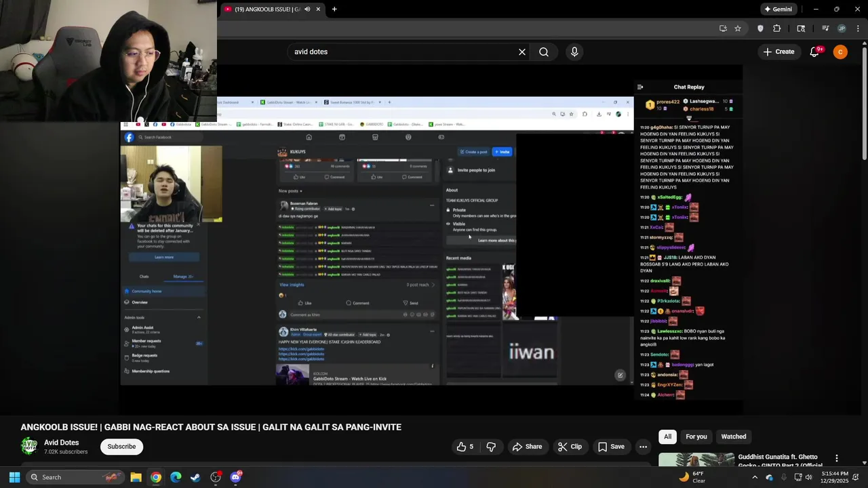868x488 pixels.
Task: Open YouTube notifications bell
Action: (x=815, y=52)
